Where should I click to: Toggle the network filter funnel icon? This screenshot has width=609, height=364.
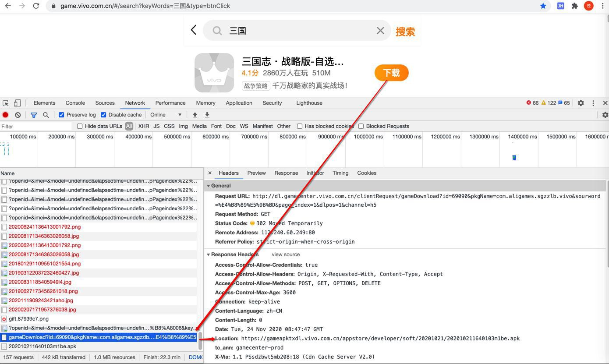[34, 115]
